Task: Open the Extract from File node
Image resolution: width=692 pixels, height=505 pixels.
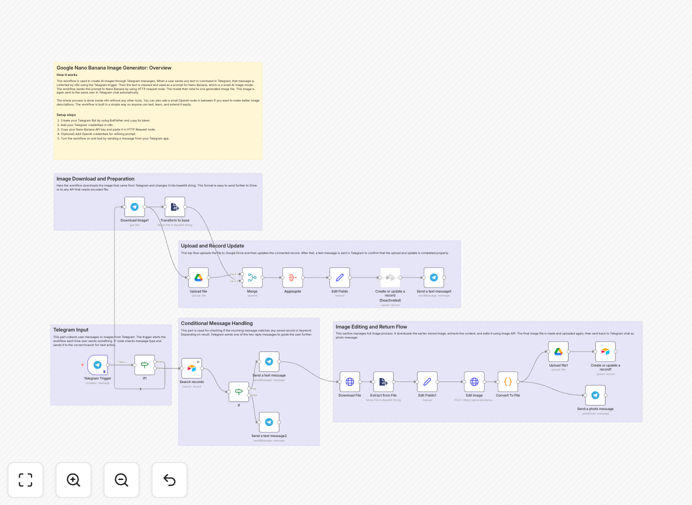Action: point(384,382)
